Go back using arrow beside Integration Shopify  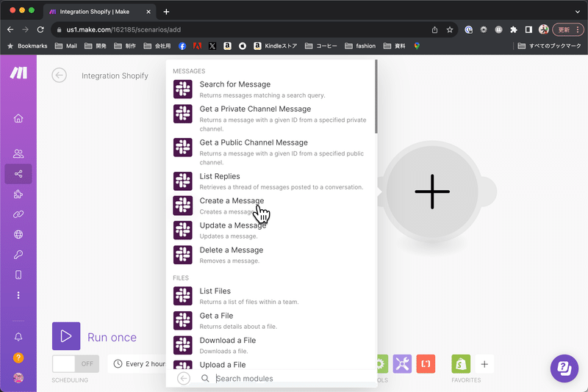coord(60,76)
